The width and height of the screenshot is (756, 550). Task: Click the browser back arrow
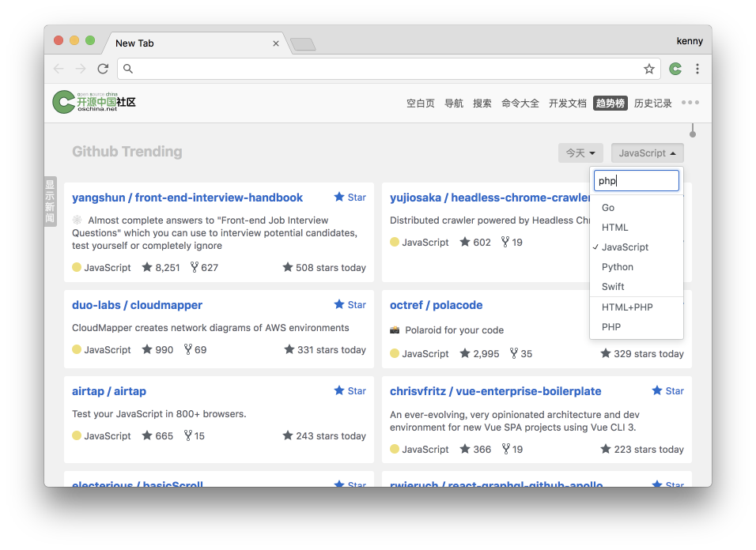click(x=59, y=69)
